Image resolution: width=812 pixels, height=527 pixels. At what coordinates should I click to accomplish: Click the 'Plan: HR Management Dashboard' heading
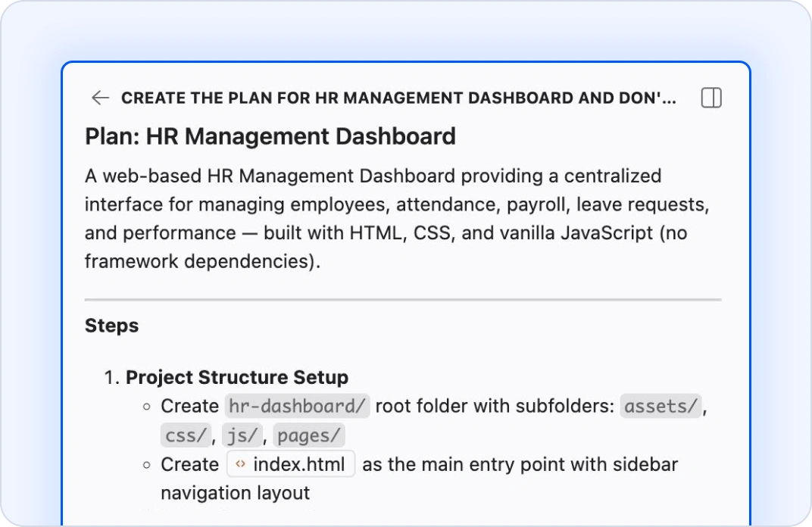(270, 136)
